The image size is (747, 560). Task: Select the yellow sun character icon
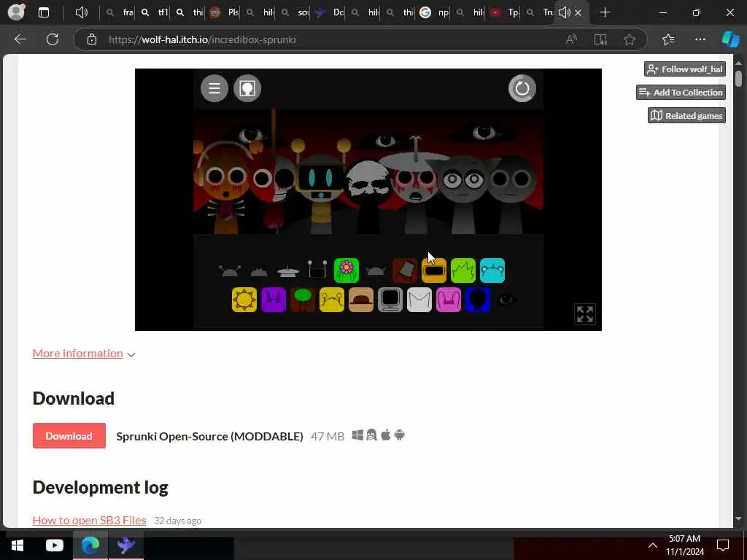244,300
